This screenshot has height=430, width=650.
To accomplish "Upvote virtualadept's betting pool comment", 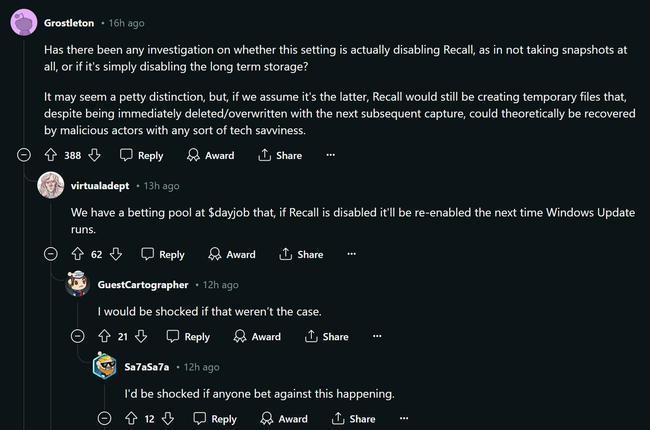I will point(78,254).
